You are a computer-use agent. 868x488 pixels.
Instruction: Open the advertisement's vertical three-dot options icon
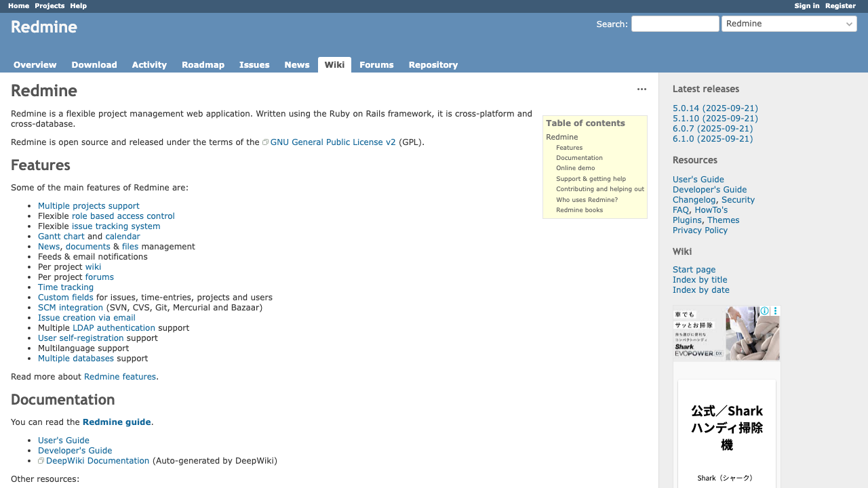[775, 310]
